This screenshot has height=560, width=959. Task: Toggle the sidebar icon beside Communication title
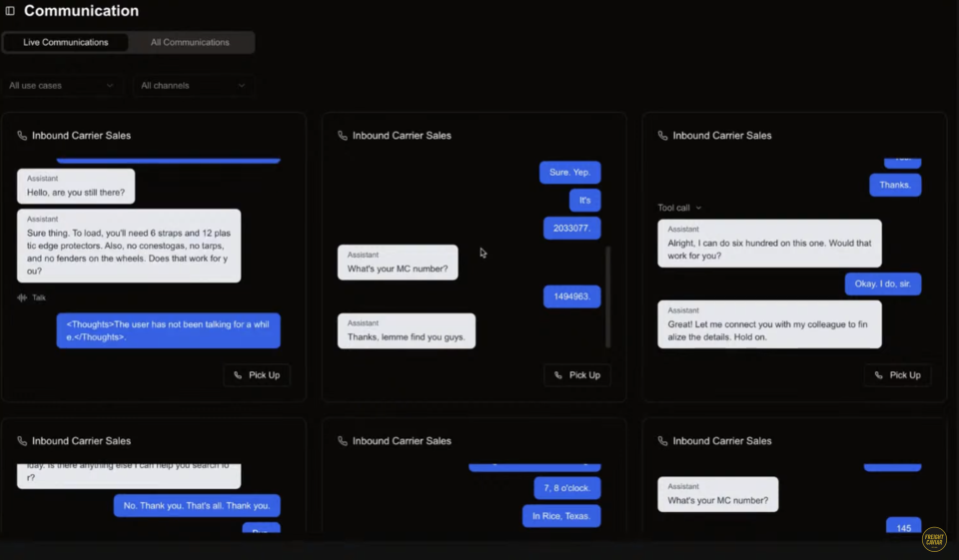point(10,11)
